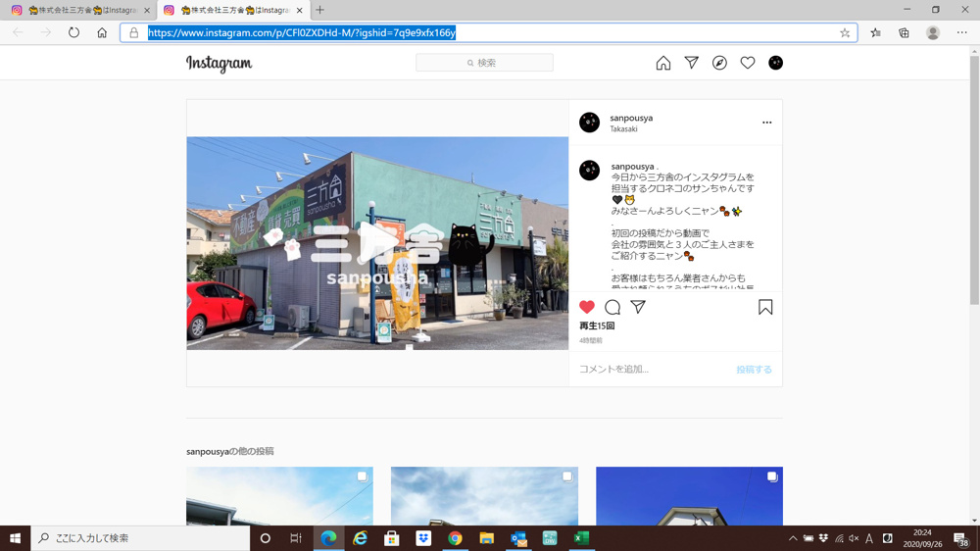Open the favorites list icon

[x=875, y=32]
